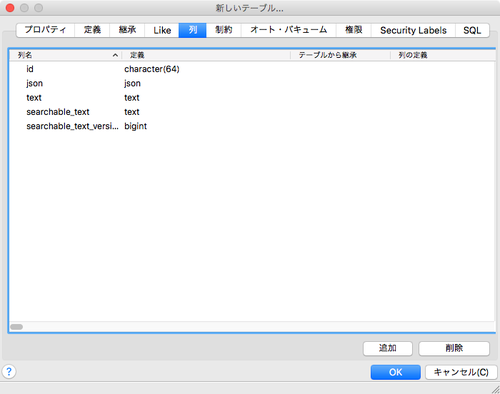Click the テーブルから継承 column header
This screenshot has width=500, height=394.
point(340,55)
